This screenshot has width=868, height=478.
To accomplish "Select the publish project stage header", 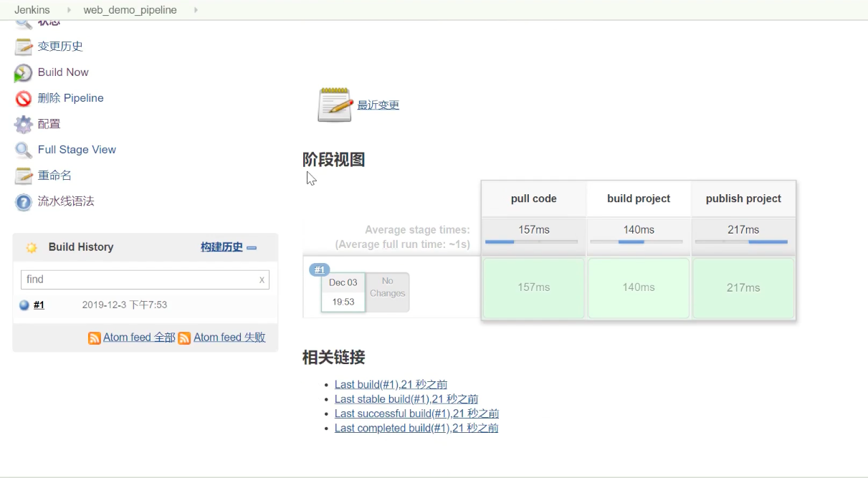I will (743, 199).
